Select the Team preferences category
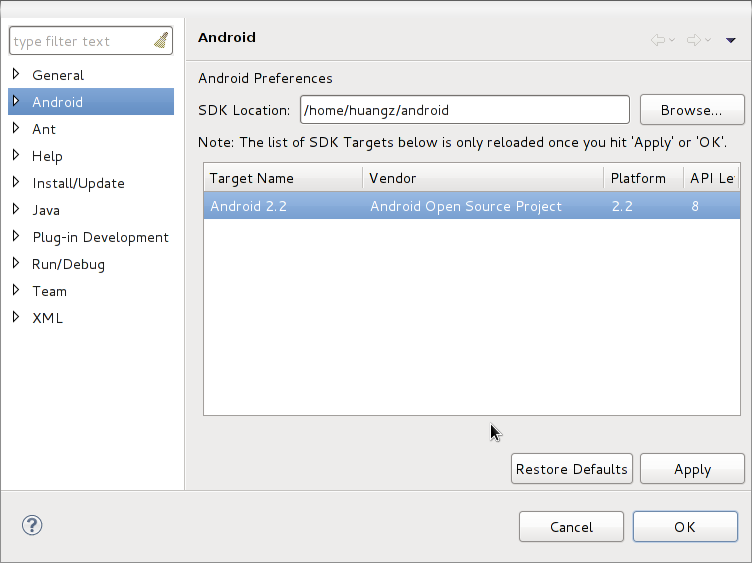This screenshot has height=563, width=752. point(49,291)
